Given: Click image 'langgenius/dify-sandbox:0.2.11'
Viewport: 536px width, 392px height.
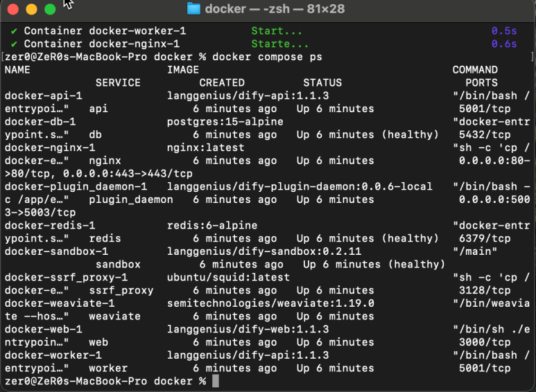Looking at the screenshot, I should pos(264,251).
